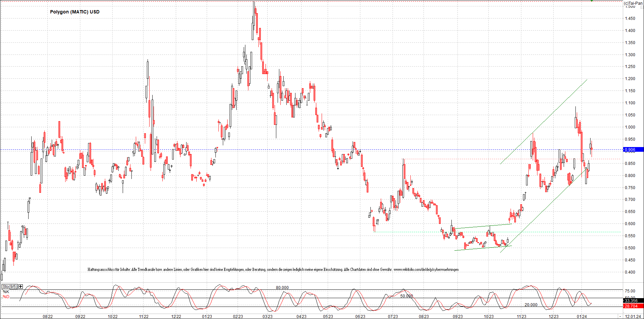Click the 20.000 stochastic level label
Image resolution: width=644 pixels, height=319 pixels.
531,305
